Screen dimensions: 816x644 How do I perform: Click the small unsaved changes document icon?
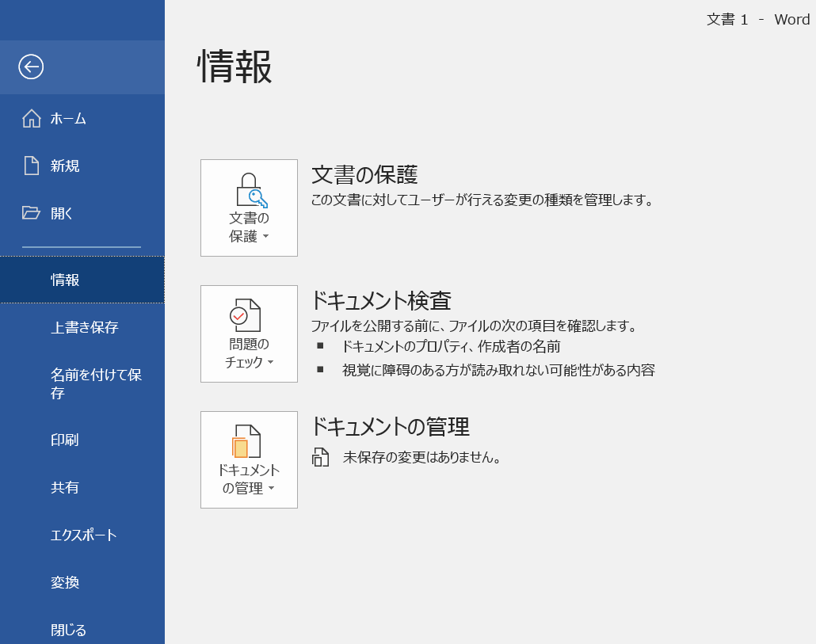click(320, 457)
